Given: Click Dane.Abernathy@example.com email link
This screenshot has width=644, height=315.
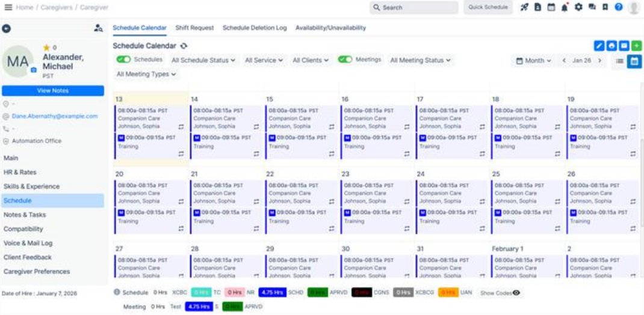Looking at the screenshot, I should (x=55, y=116).
